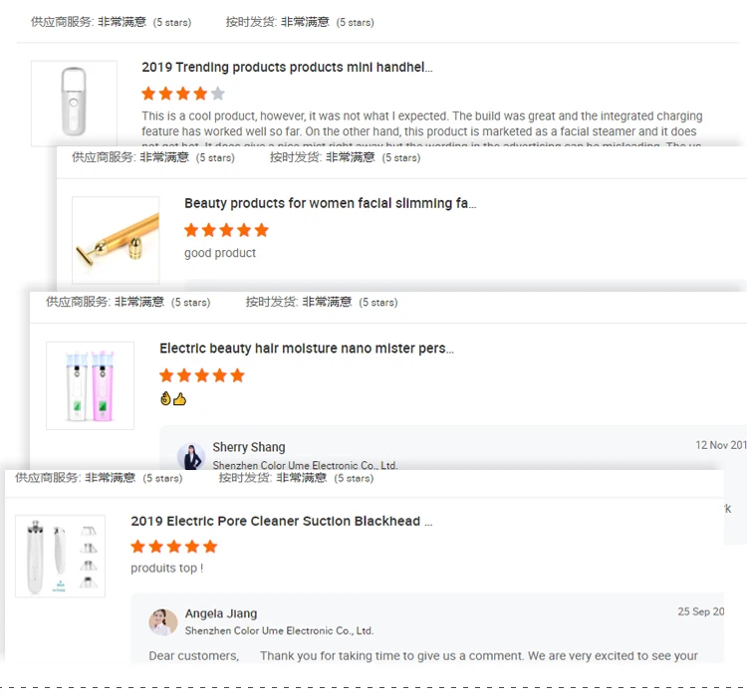This screenshot has height=700, width=747.
Task: Click '2019 Electric Pore Cleaner Suction Blackhead' title
Action: (x=281, y=521)
